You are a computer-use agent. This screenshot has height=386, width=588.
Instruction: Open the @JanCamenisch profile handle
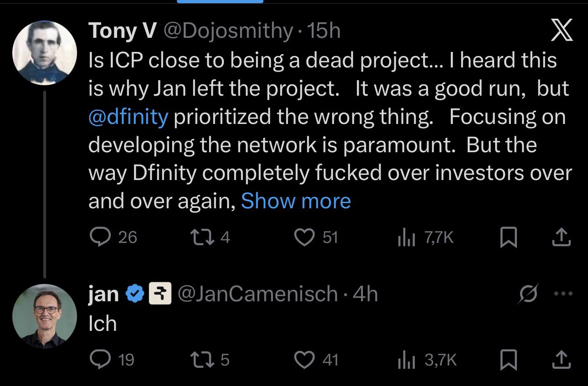tap(257, 294)
